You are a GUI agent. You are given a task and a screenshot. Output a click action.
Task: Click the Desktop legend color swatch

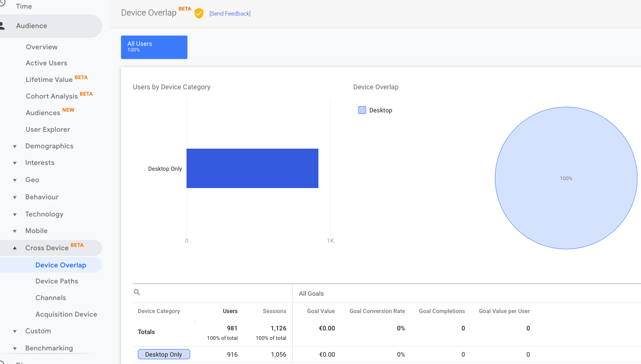tap(362, 110)
